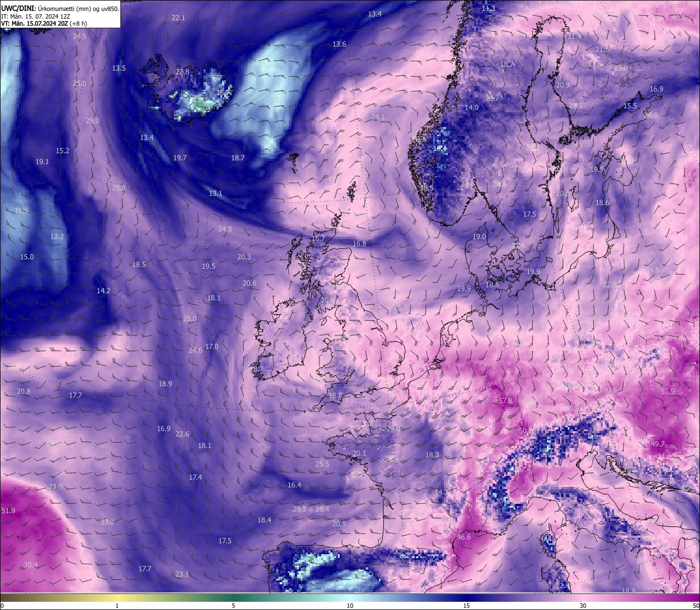Image resolution: width=700 pixels, height=610 pixels.
Task: Click the colour scale tick label 50
Action: pyautogui.click(x=695, y=606)
